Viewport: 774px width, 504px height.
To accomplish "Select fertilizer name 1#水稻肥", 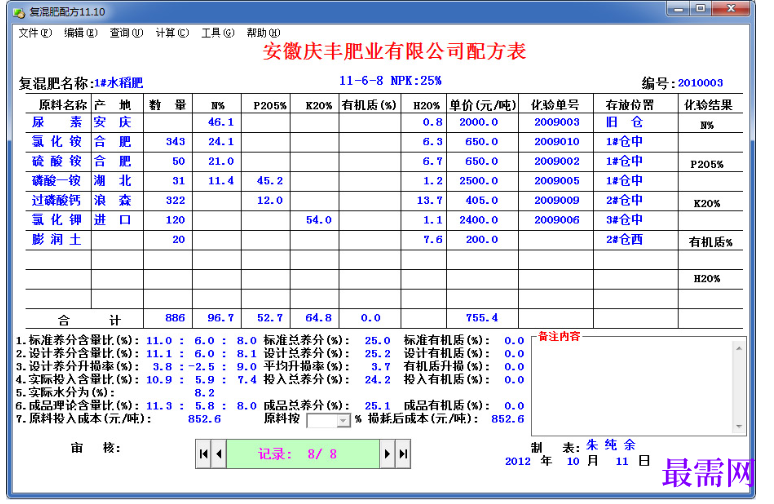I will click(x=119, y=83).
